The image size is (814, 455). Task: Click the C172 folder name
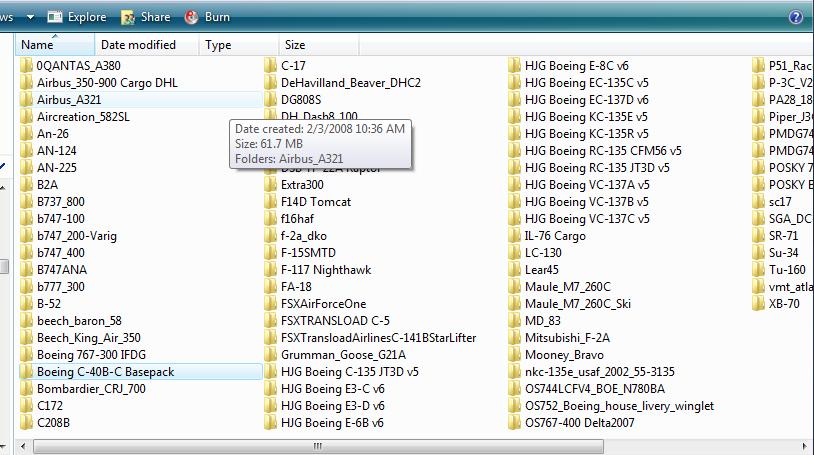(50, 406)
